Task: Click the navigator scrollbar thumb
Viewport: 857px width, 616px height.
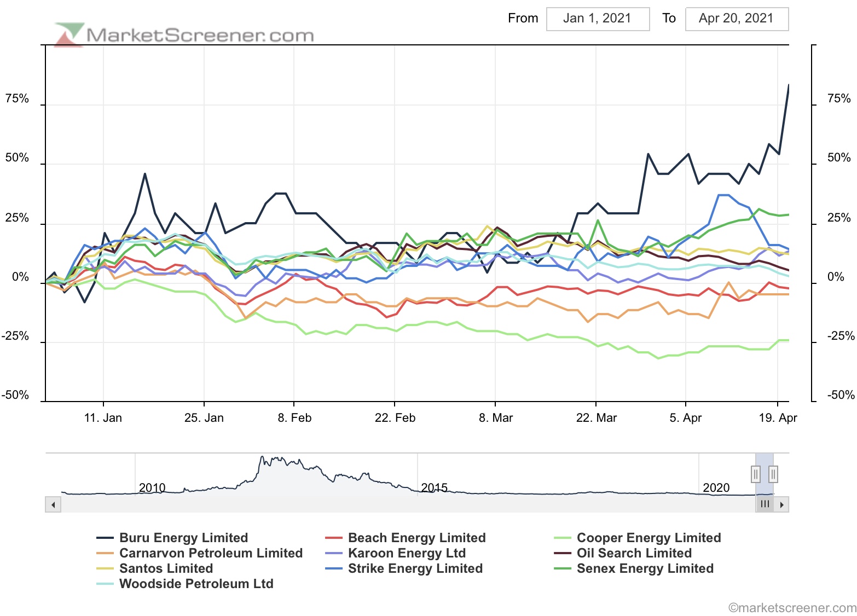Action: click(765, 504)
